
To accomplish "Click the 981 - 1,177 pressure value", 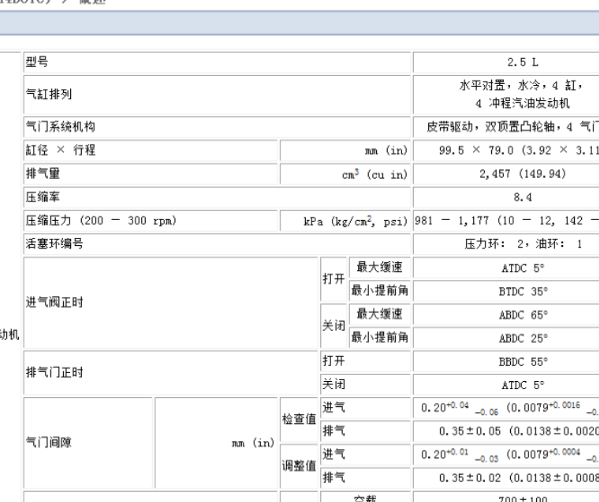I will 507,221.
